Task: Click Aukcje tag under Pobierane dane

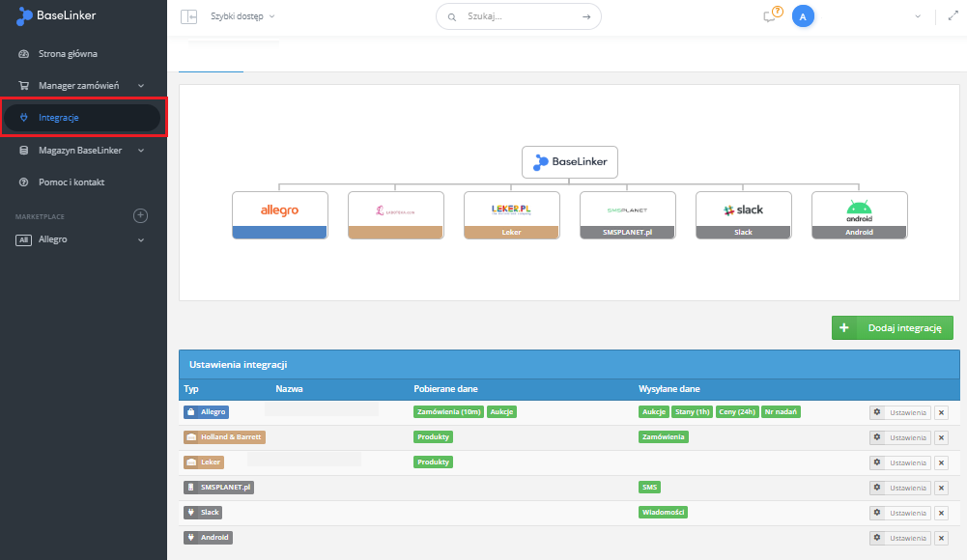Action: pyautogui.click(x=502, y=412)
